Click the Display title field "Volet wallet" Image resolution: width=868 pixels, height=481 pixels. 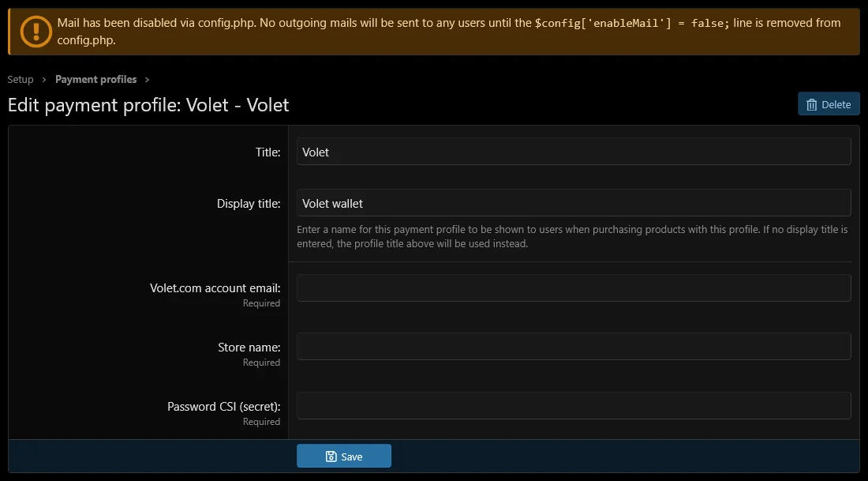pos(574,203)
